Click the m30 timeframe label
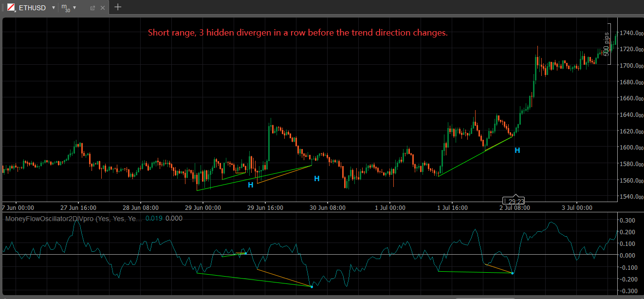The height and width of the screenshot is (299, 644). (x=66, y=8)
